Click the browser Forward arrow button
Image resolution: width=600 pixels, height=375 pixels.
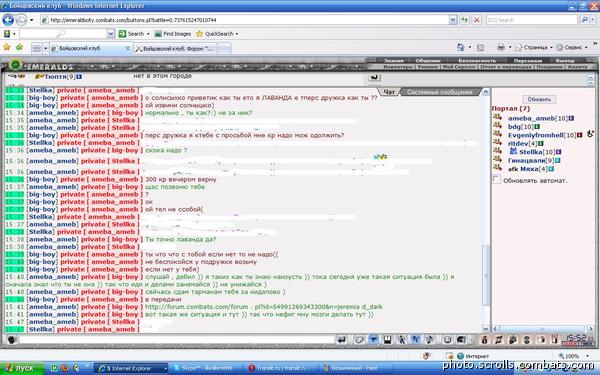[x=21, y=20]
